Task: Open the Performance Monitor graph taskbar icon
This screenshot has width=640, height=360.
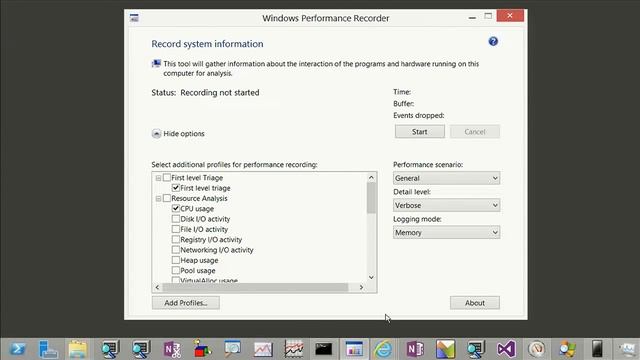Action: pyautogui.click(x=294, y=349)
